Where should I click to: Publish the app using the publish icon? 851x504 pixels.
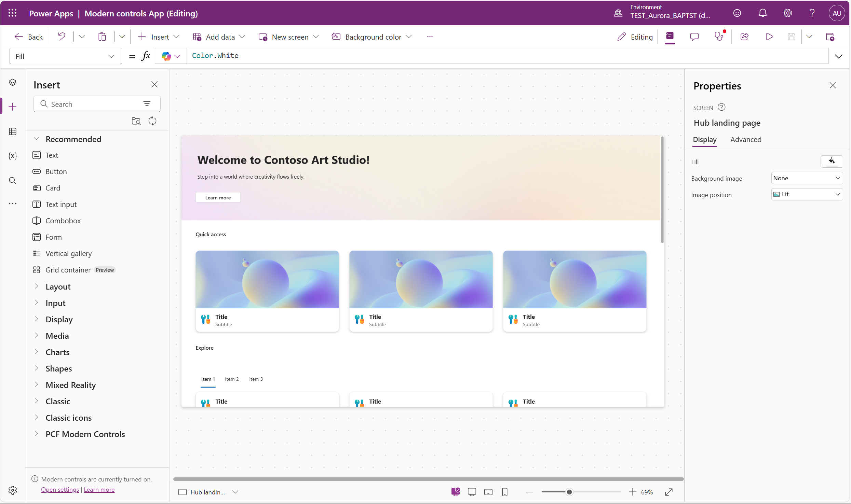[830, 37]
